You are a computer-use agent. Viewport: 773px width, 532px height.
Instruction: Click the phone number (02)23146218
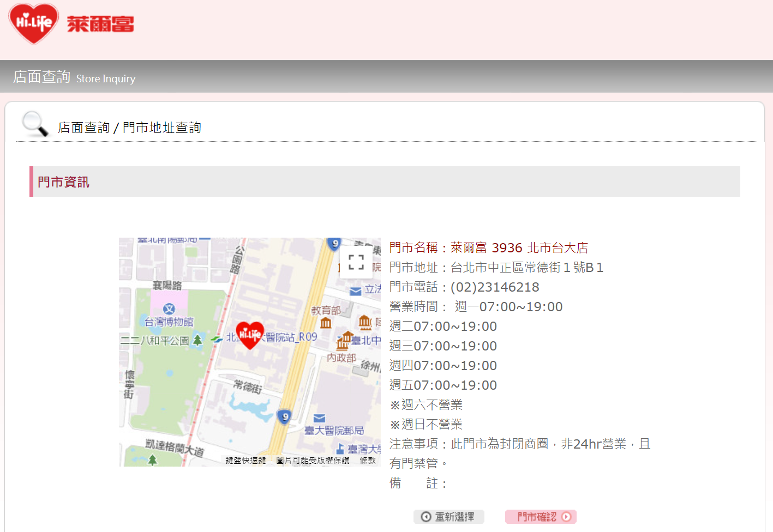click(x=495, y=287)
